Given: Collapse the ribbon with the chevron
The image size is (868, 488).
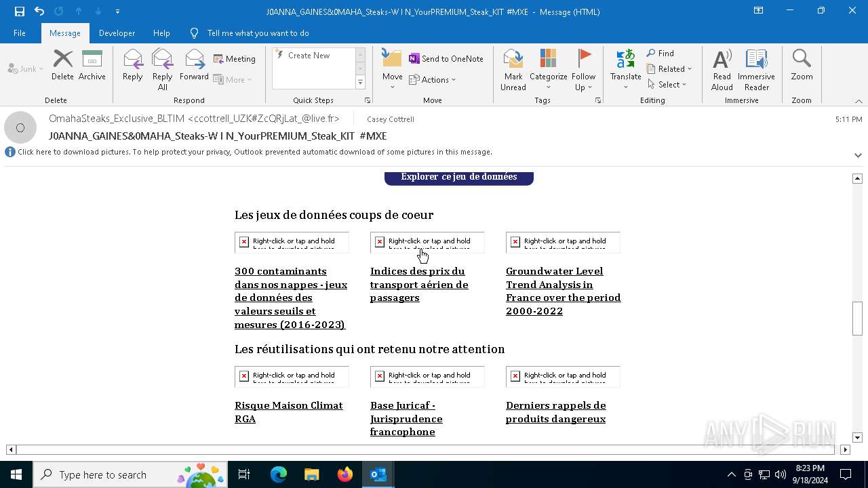Looking at the screenshot, I should [x=859, y=101].
